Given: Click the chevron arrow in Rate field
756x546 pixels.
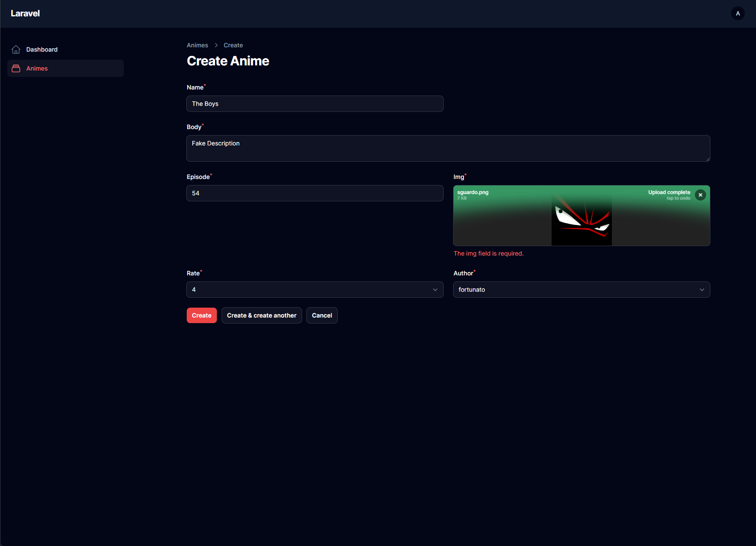Looking at the screenshot, I should pos(435,290).
